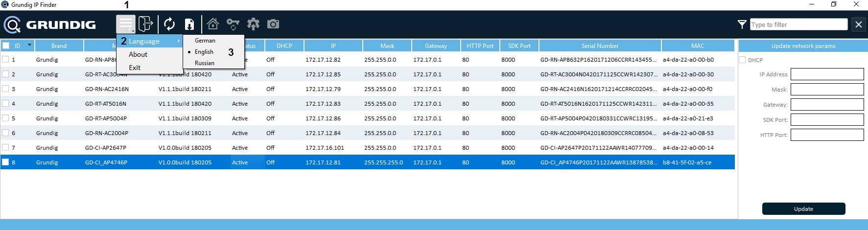Click the IP Address input field
Image resolution: width=868 pixels, height=230 pixels.
[827, 74]
